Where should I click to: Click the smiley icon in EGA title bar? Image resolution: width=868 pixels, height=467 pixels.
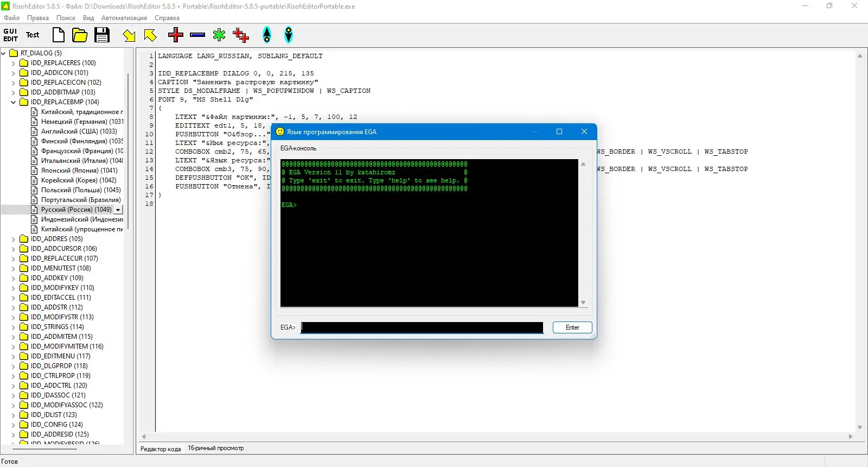(x=280, y=132)
